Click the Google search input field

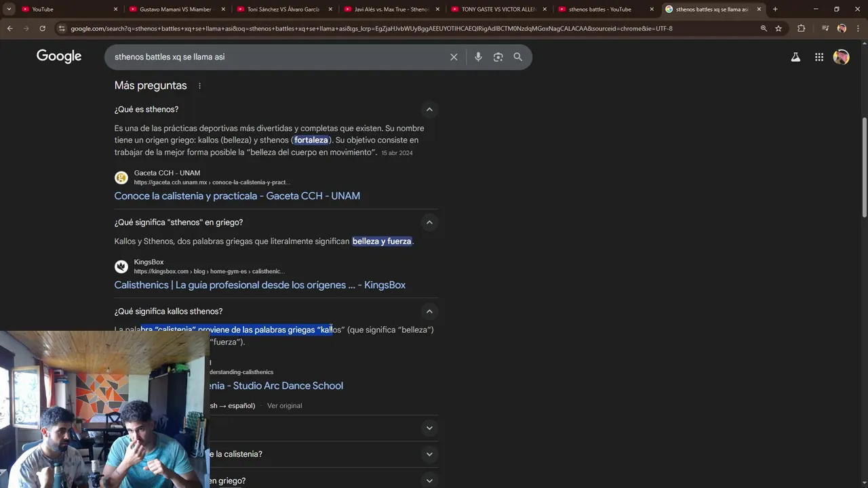click(x=278, y=57)
